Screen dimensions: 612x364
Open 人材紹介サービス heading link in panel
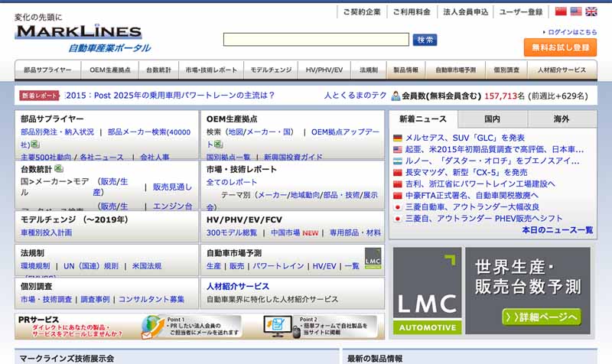(238, 286)
